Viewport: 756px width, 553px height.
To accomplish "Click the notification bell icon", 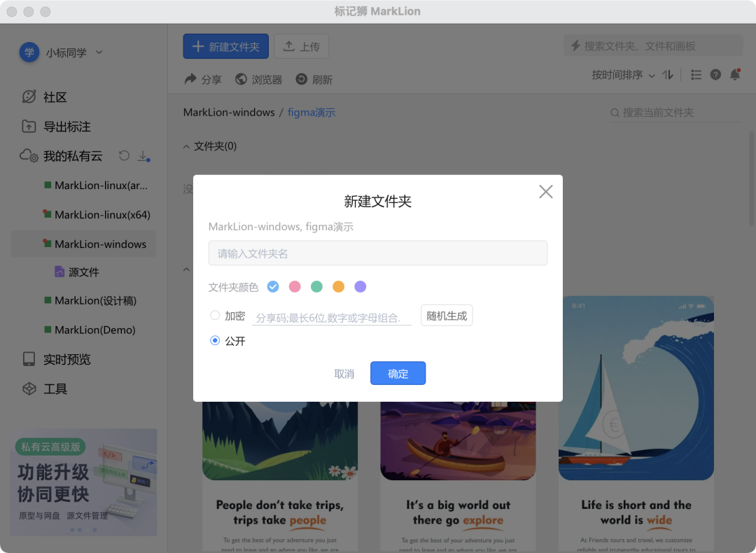I will [x=735, y=75].
